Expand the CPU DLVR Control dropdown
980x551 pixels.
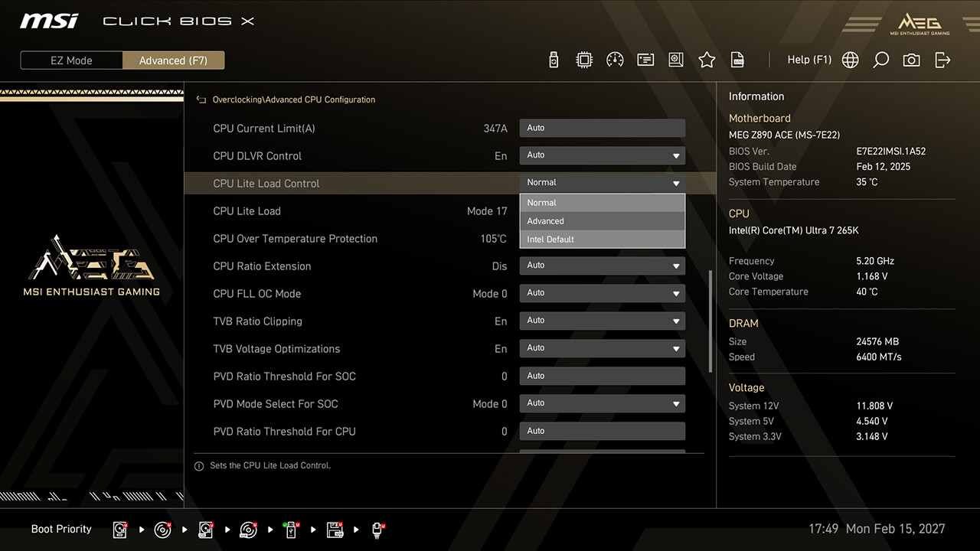(602, 155)
